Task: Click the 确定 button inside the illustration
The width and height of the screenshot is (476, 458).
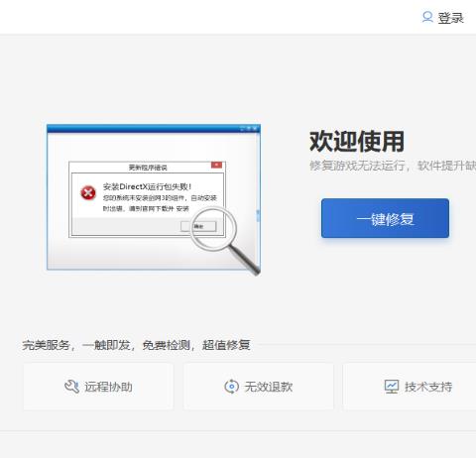Action: (x=198, y=226)
